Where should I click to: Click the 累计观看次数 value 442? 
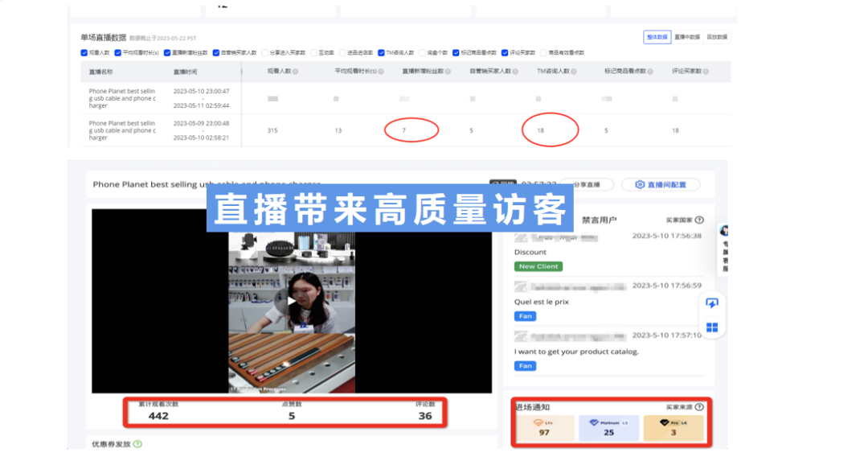click(158, 416)
